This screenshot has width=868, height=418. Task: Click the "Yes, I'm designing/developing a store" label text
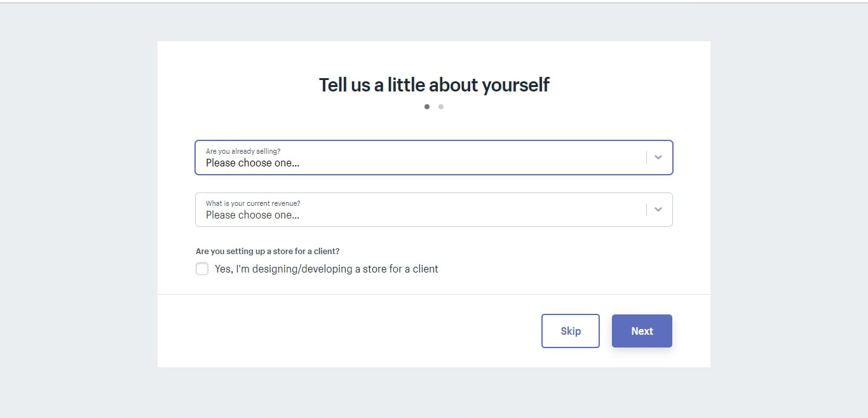[326, 269]
